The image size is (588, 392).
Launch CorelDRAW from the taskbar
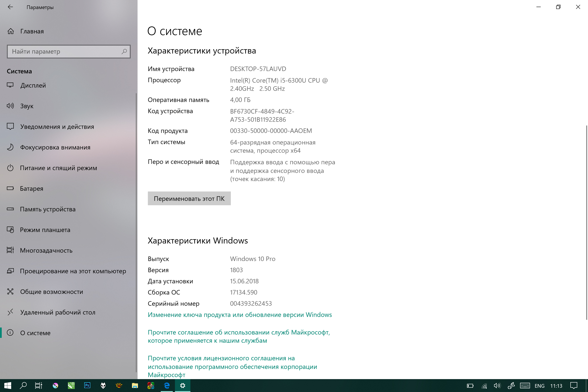71,386
